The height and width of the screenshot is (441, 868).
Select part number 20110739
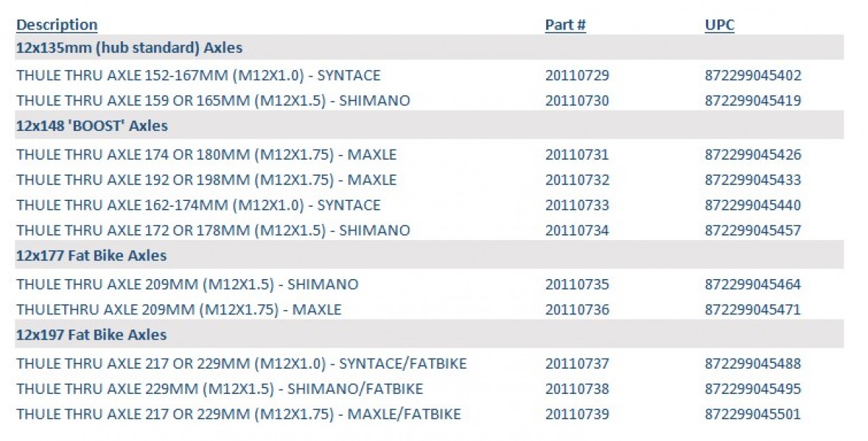pyautogui.click(x=577, y=415)
